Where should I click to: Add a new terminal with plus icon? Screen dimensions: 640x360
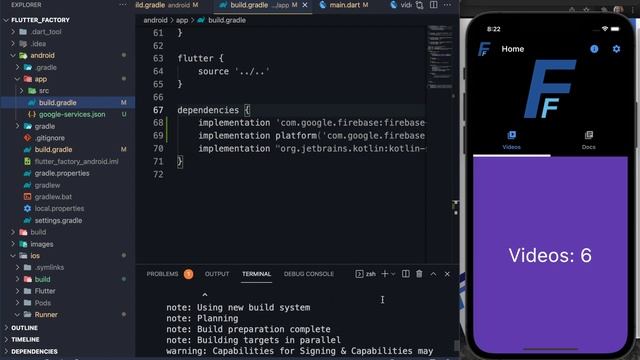point(384,274)
